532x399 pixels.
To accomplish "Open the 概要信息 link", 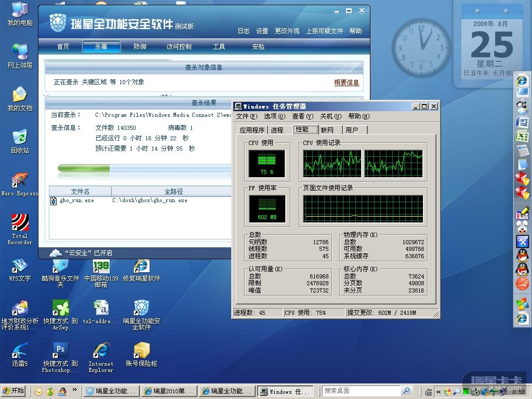I will click(347, 83).
